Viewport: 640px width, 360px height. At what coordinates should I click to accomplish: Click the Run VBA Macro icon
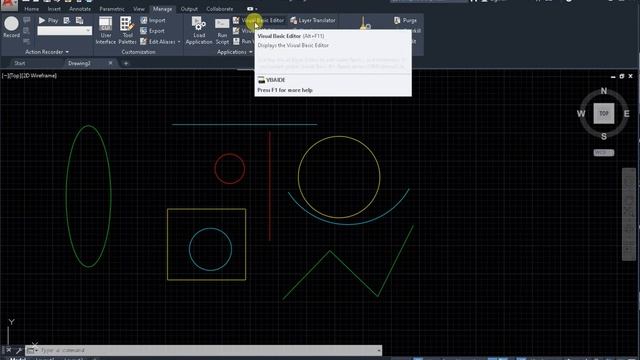[x=236, y=41]
